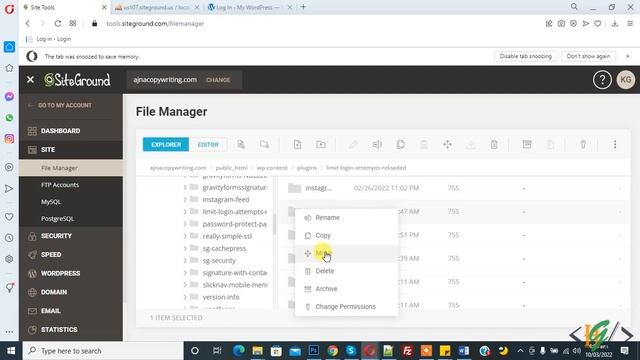Open the KG user profile avatar
This screenshot has height=360, width=640.
pos(626,80)
